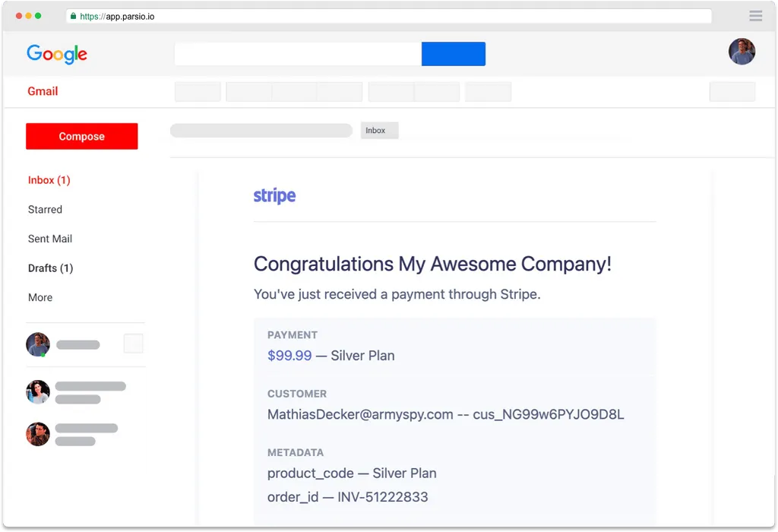This screenshot has height=532, width=778.
Task: Expand the More folders option
Action: tap(40, 297)
